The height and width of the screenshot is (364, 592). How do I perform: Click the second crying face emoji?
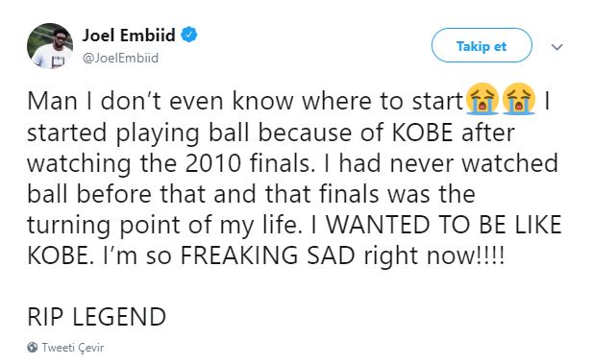[519, 99]
